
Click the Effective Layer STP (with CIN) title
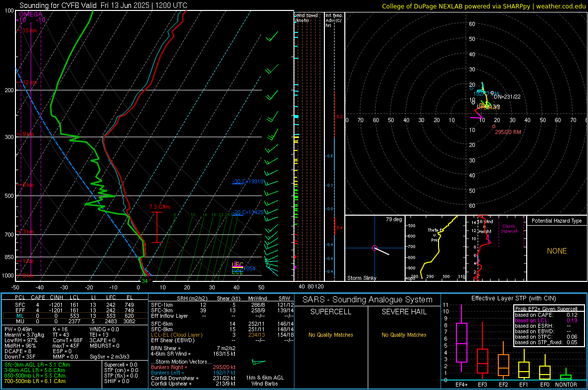(x=513, y=298)
